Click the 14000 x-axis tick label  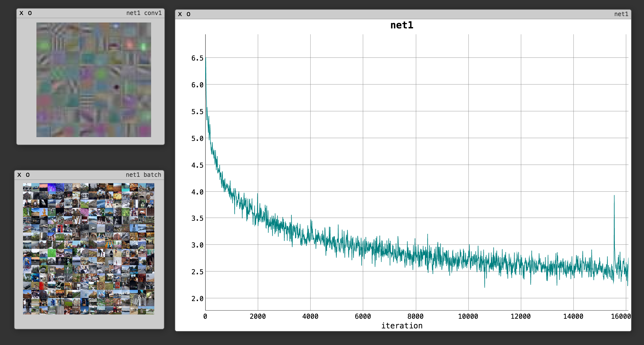tap(573, 317)
